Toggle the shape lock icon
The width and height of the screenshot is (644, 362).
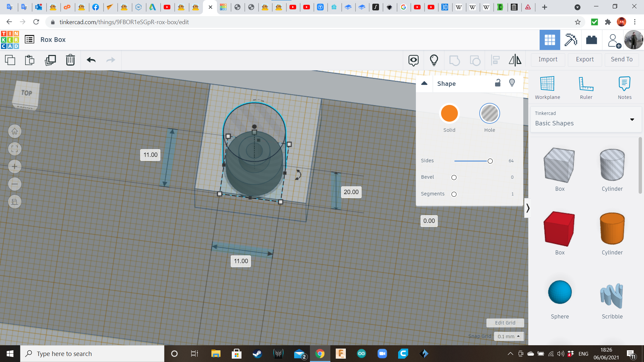(x=498, y=83)
